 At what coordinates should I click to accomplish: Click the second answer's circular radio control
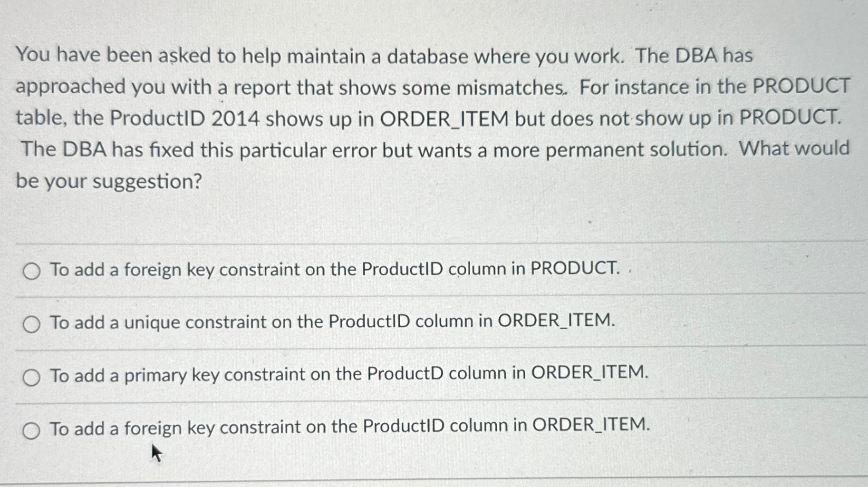tap(31, 323)
